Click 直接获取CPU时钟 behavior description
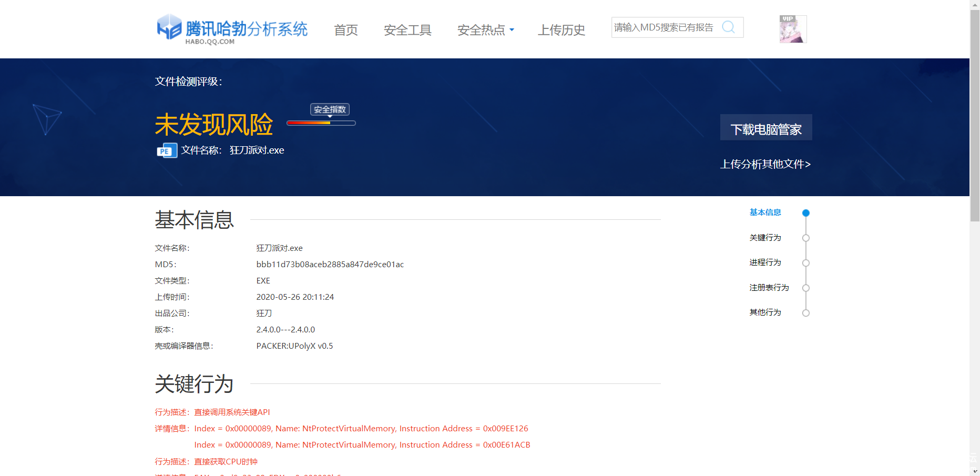The height and width of the screenshot is (476, 980). (x=226, y=462)
